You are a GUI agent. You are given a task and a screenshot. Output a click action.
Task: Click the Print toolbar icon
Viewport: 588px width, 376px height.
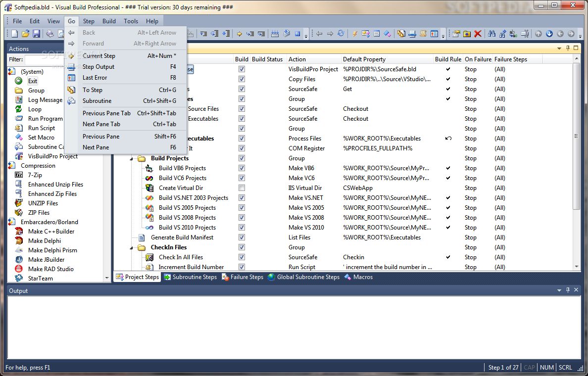[50, 34]
